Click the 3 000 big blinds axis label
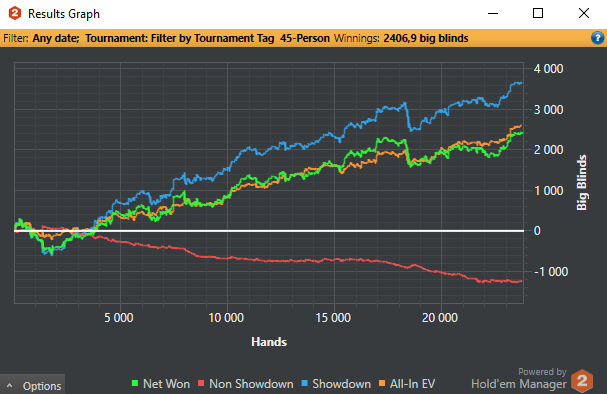The width and height of the screenshot is (607, 394). 549,110
